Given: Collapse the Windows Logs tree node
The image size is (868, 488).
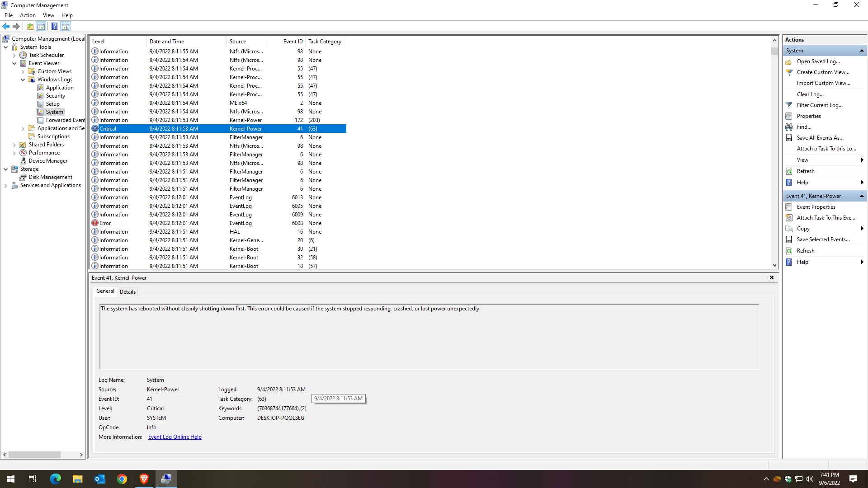Looking at the screenshot, I should [x=23, y=80].
